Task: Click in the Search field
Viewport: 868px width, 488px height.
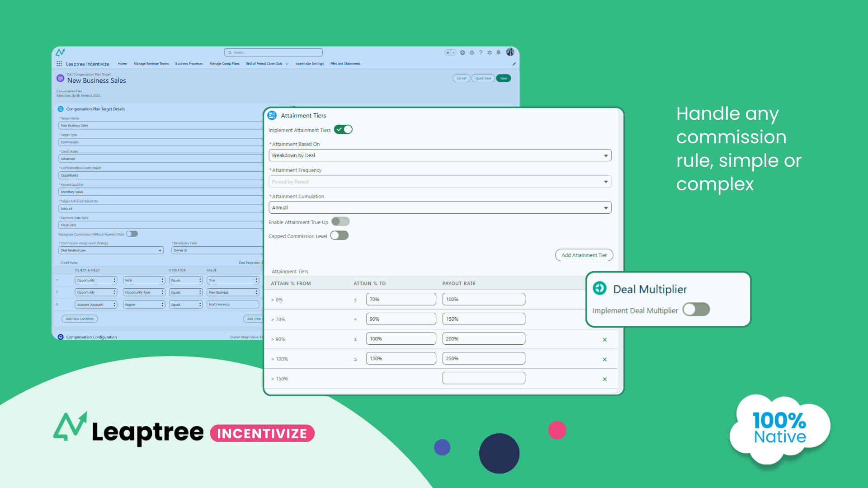Action: point(273,52)
